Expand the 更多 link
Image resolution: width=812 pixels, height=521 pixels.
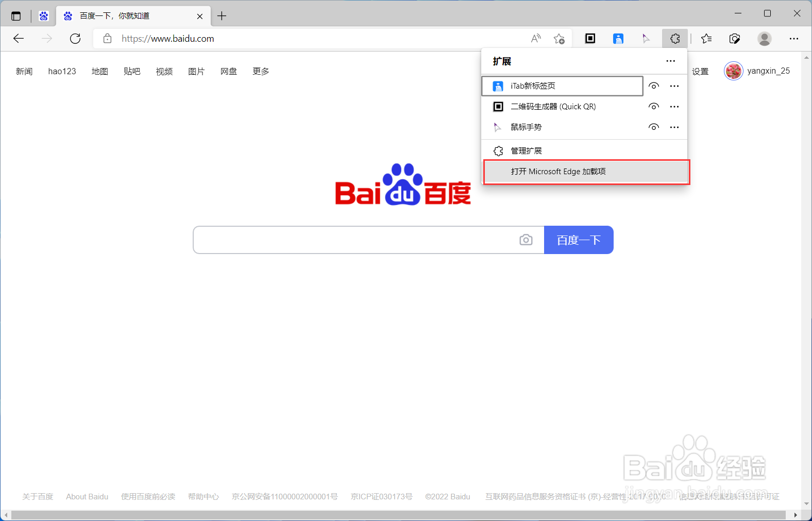tap(261, 72)
